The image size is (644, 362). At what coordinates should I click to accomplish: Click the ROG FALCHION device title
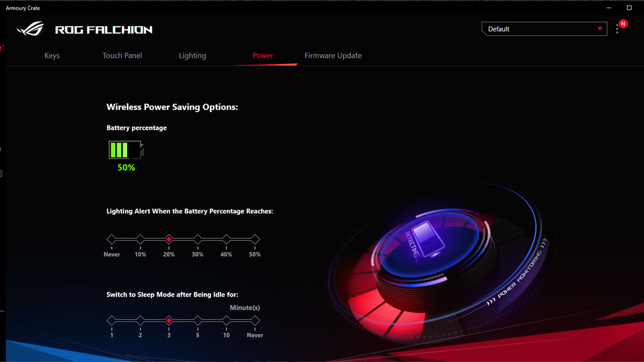[x=104, y=30]
